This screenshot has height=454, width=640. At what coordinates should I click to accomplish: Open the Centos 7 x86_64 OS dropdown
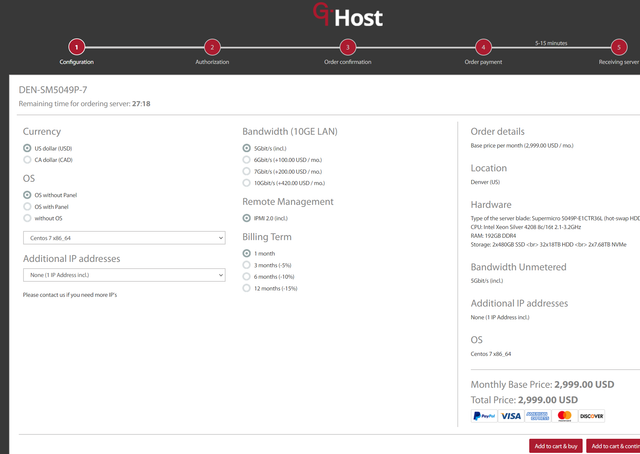coord(124,238)
